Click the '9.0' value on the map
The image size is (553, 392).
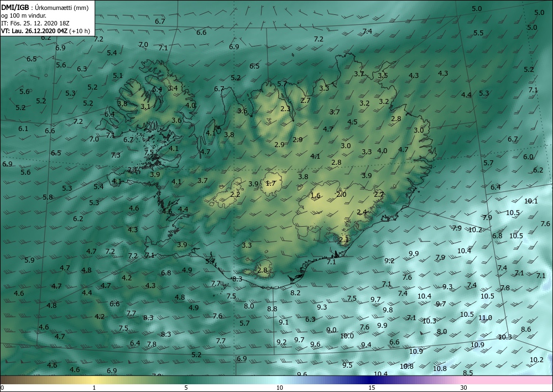331,330
